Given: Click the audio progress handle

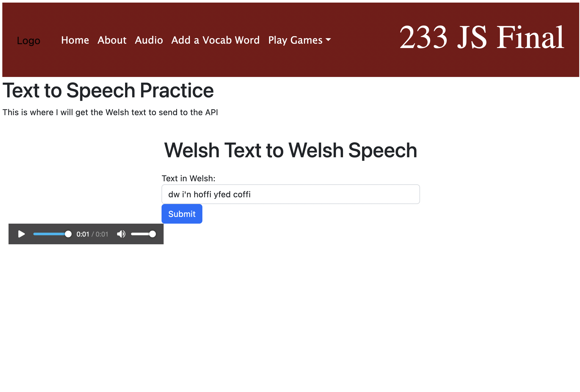Looking at the screenshot, I should 68,234.
